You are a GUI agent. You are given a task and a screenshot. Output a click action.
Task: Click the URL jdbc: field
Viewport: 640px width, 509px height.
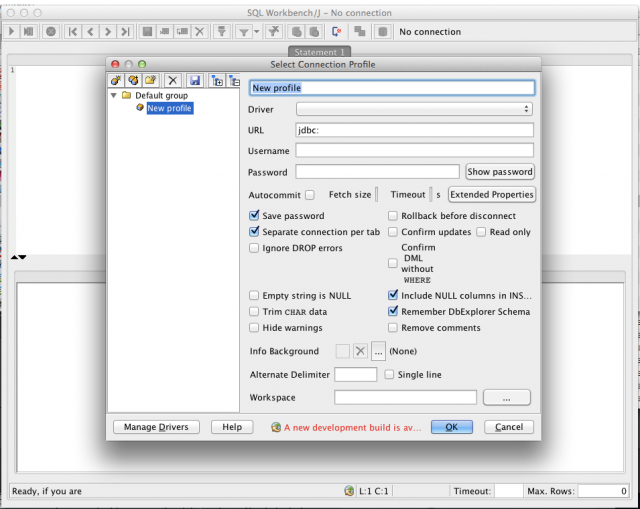click(414, 130)
